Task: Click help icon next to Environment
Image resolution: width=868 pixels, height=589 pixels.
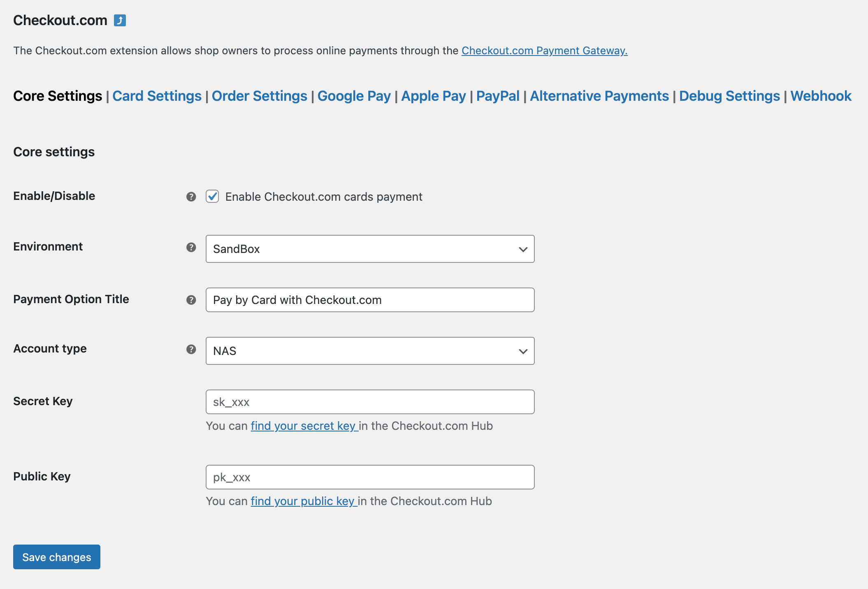Action: tap(191, 247)
